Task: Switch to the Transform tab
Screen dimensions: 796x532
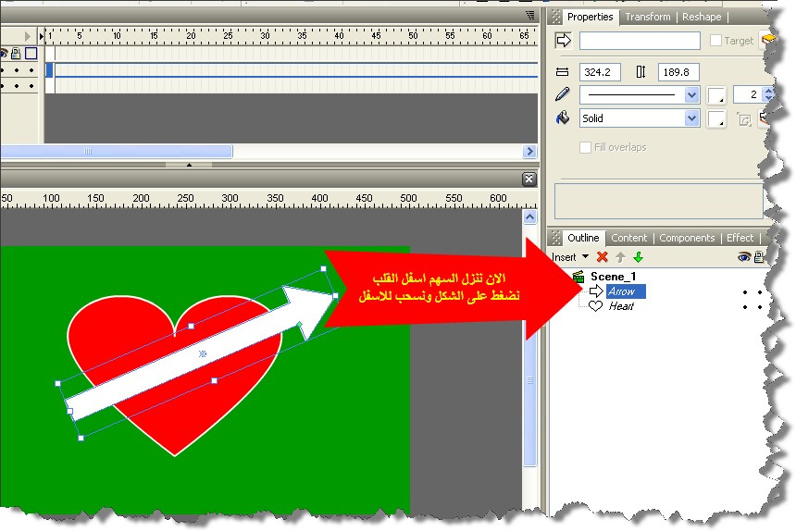Action: tap(646, 17)
